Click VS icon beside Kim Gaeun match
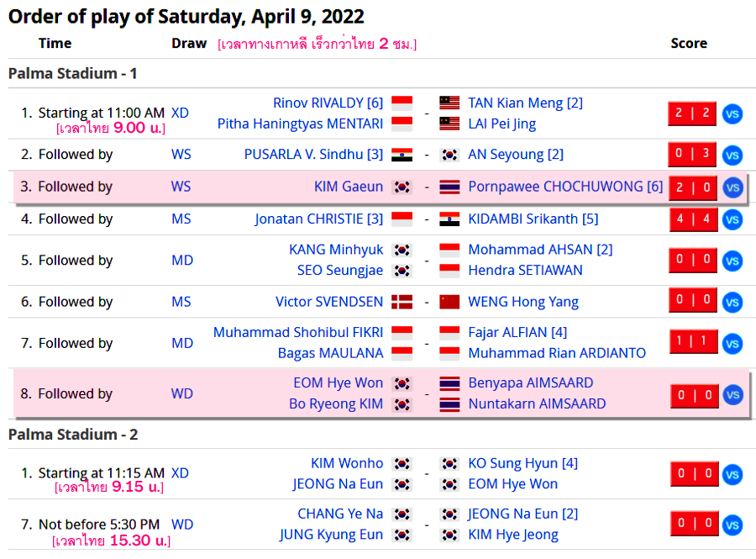The width and height of the screenshot is (756, 559). point(732,187)
